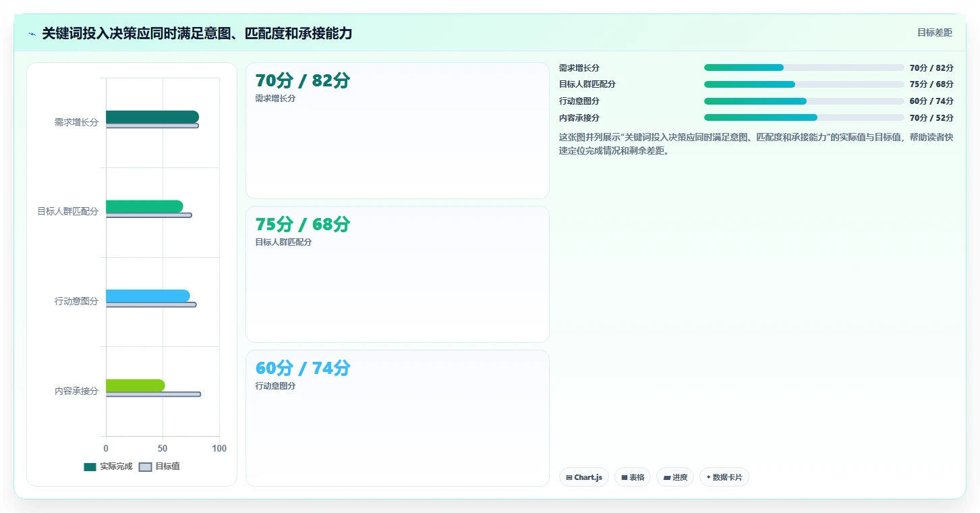
Task: Select the 数据卡片 tag chip
Action: click(724, 477)
